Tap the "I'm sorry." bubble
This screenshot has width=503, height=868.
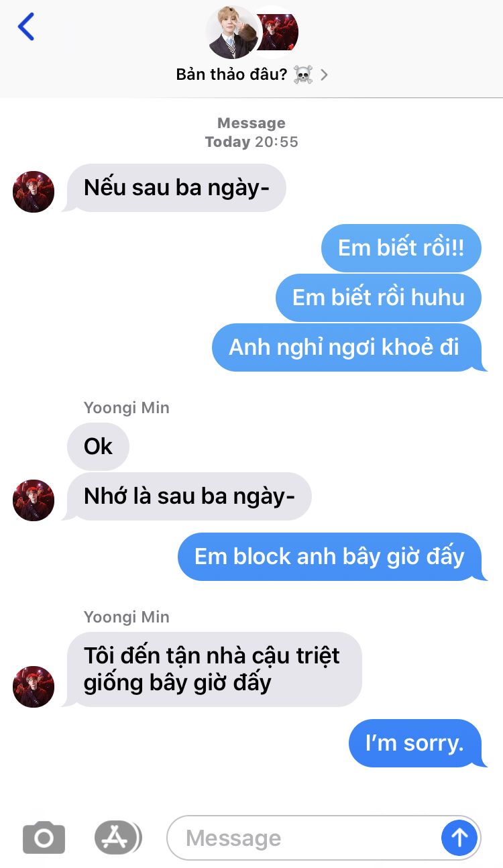416,743
